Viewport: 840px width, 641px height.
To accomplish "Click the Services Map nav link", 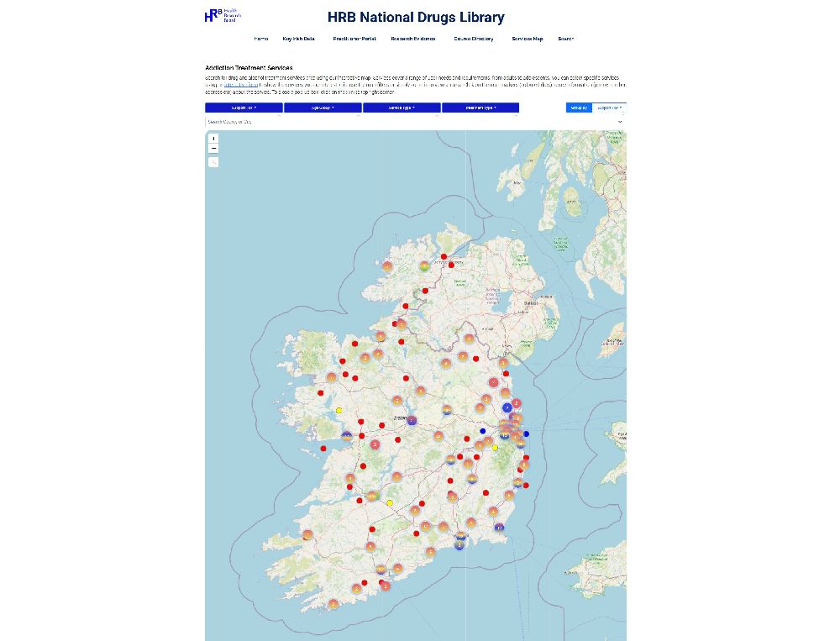I will point(528,39).
